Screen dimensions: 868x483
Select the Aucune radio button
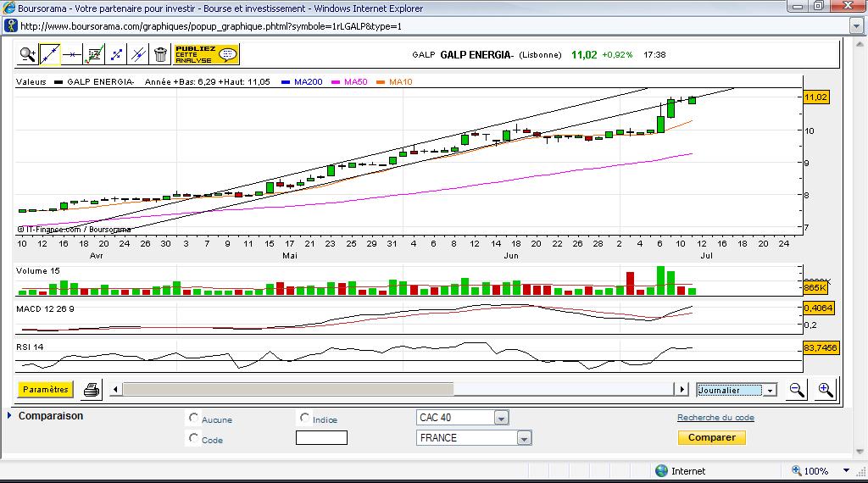[193, 418]
